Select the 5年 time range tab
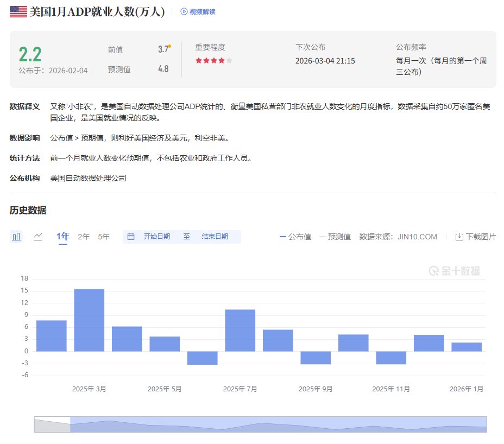Image resolution: width=504 pixels, height=444 pixels. 104,237
